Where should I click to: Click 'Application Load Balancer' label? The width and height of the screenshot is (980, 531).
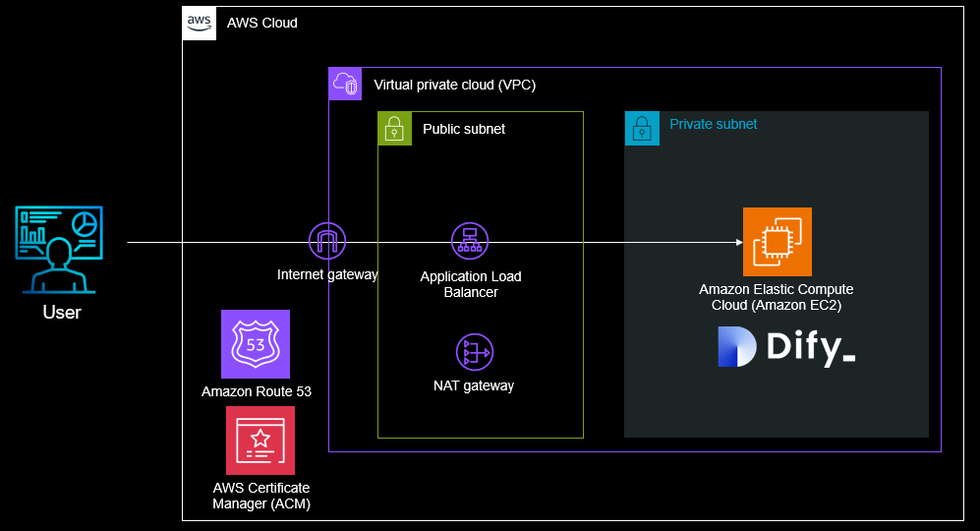click(471, 284)
